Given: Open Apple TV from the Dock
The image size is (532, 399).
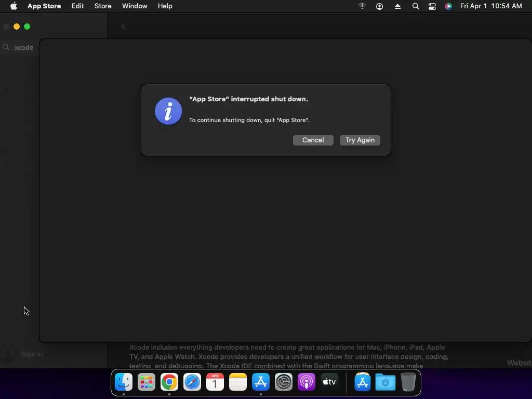Looking at the screenshot, I should point(329,382).
